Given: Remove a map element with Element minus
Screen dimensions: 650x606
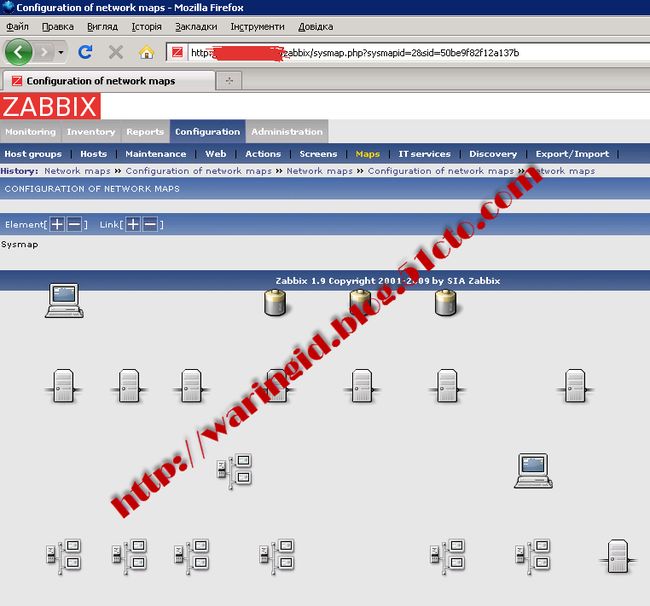Looking at the screenshot, I should [x=74, y=224].
